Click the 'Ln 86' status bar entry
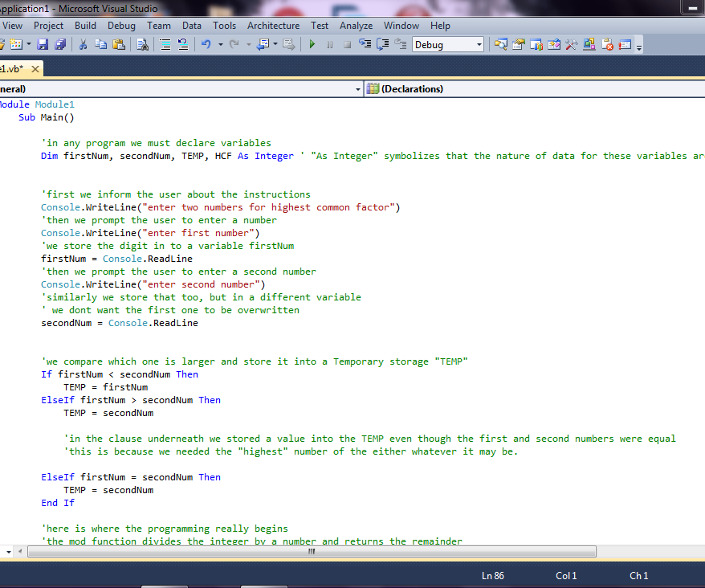The image size is (705, 588). (493, 575)
